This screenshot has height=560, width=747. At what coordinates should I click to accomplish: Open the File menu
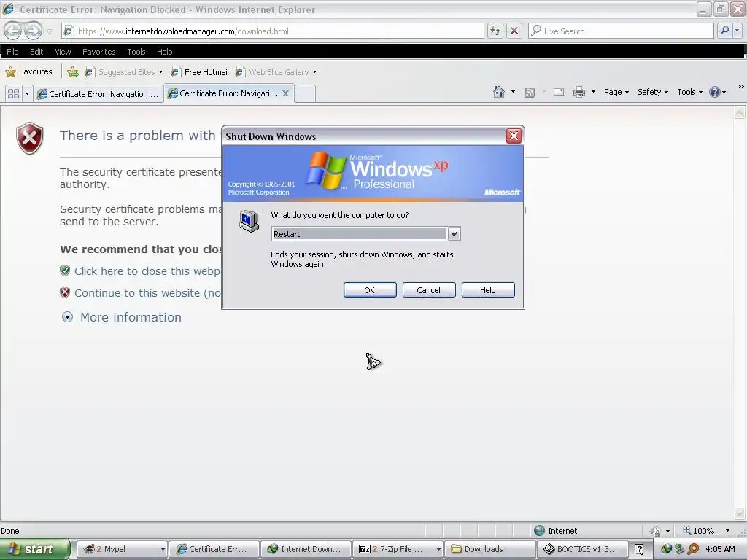(x=13, y=52)
